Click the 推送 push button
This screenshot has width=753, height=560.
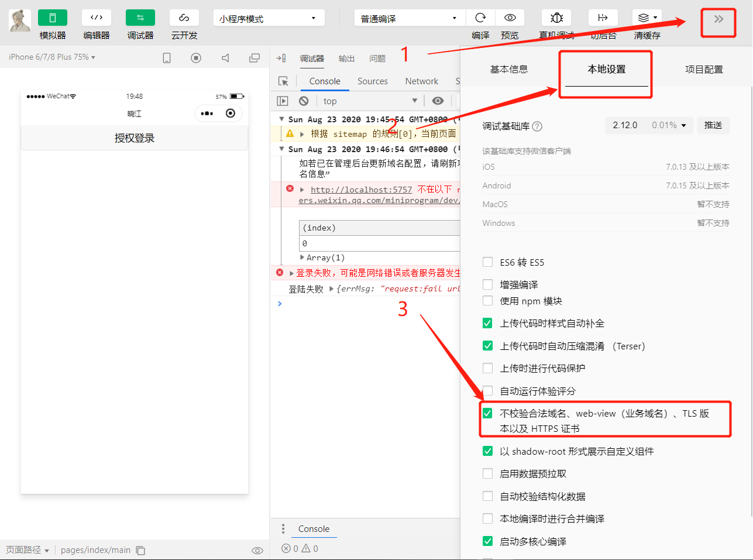pos(713,125)
